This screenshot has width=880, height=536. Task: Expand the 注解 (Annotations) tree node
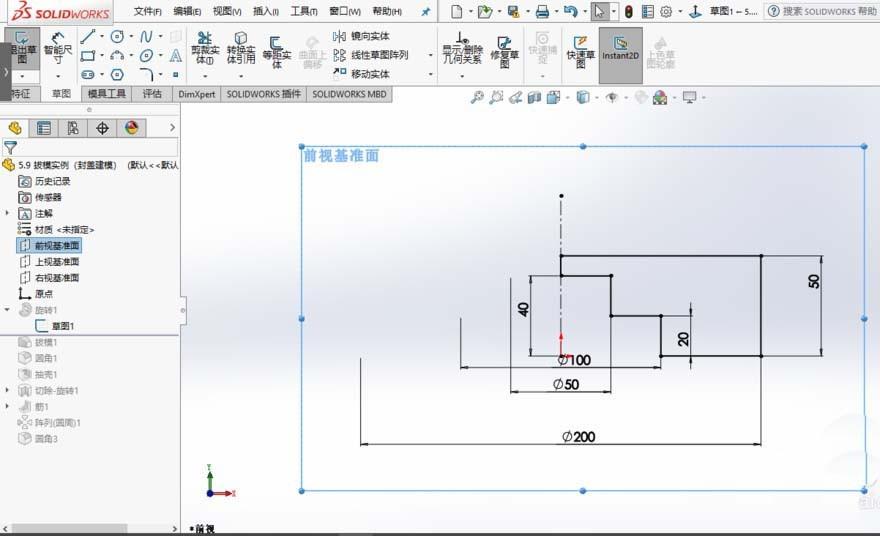coord(7,213)
